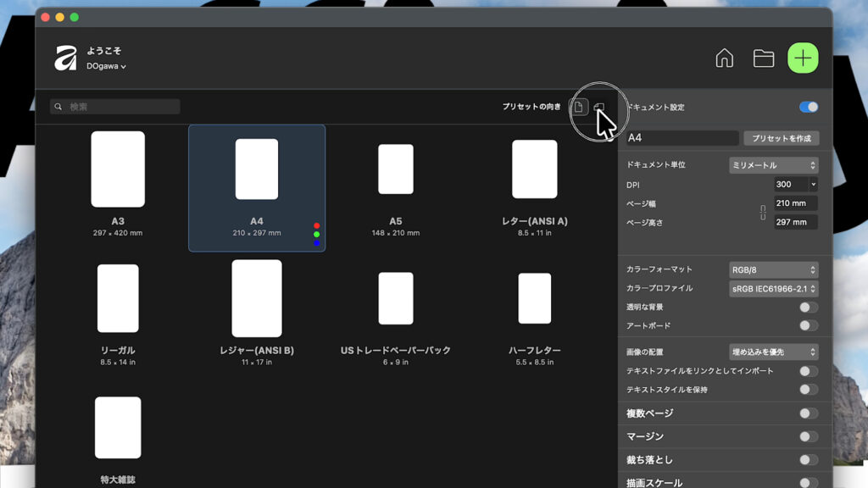Click the green plus new document button

click(x=803, y=58)
